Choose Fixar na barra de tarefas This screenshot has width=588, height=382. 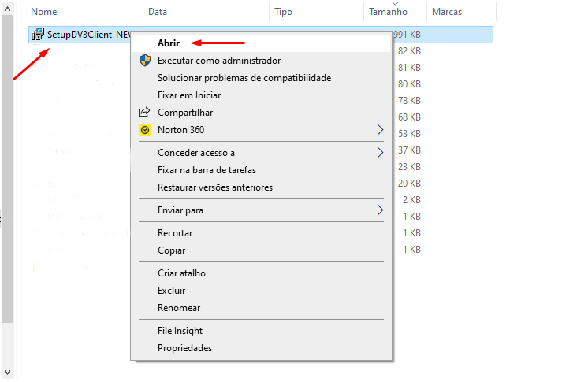pyautogui.click(x=207, y=170)
